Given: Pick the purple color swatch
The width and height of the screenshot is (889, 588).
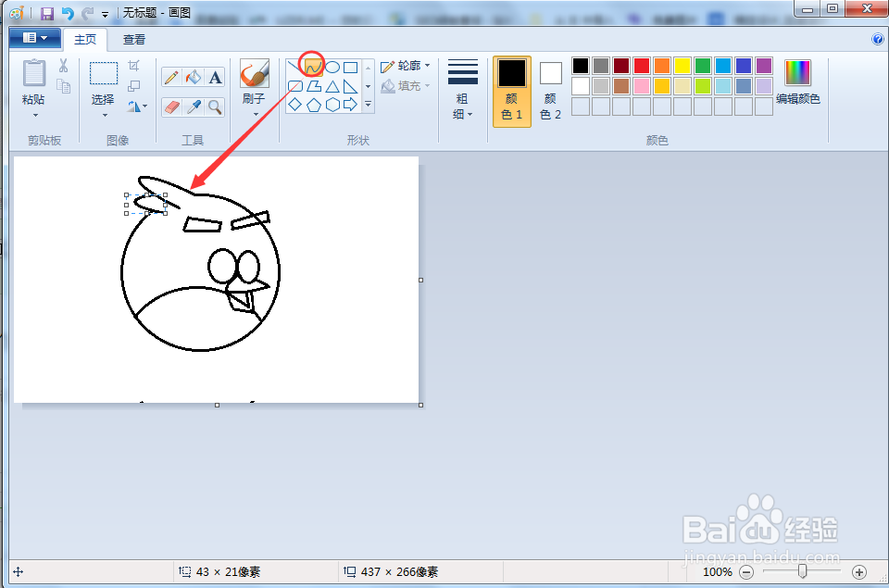Looking at the screenshot, I should [x=764, y=66].
